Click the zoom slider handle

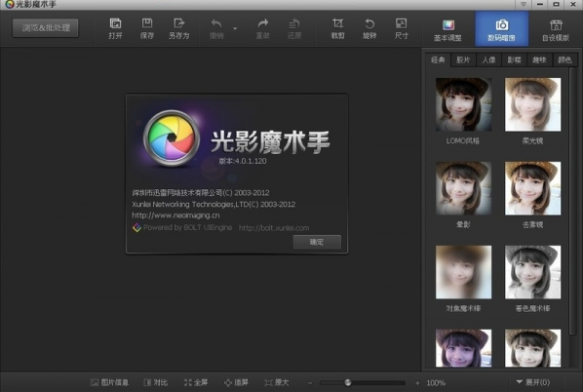pyautogui.click(x=348, y=382)
